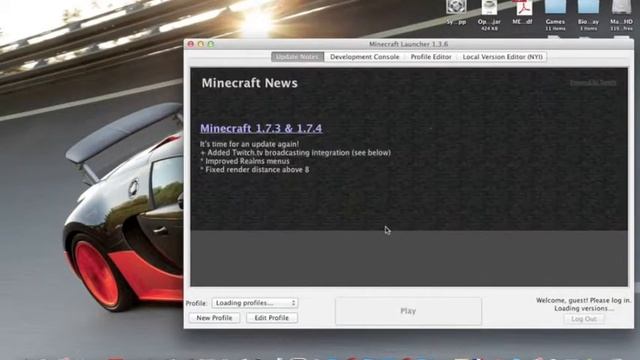Zoom the launcher with the green button
This screenshot has width=640, height=360.
[x=211, y=44]
